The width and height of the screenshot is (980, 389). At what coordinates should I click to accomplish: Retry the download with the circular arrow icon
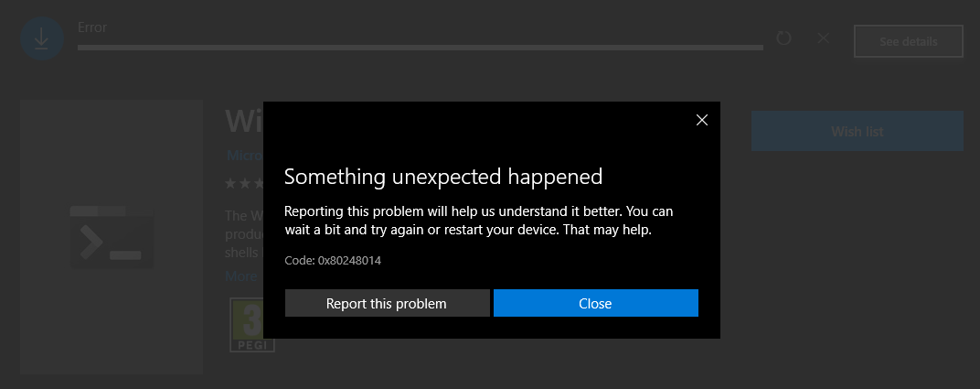783,38
